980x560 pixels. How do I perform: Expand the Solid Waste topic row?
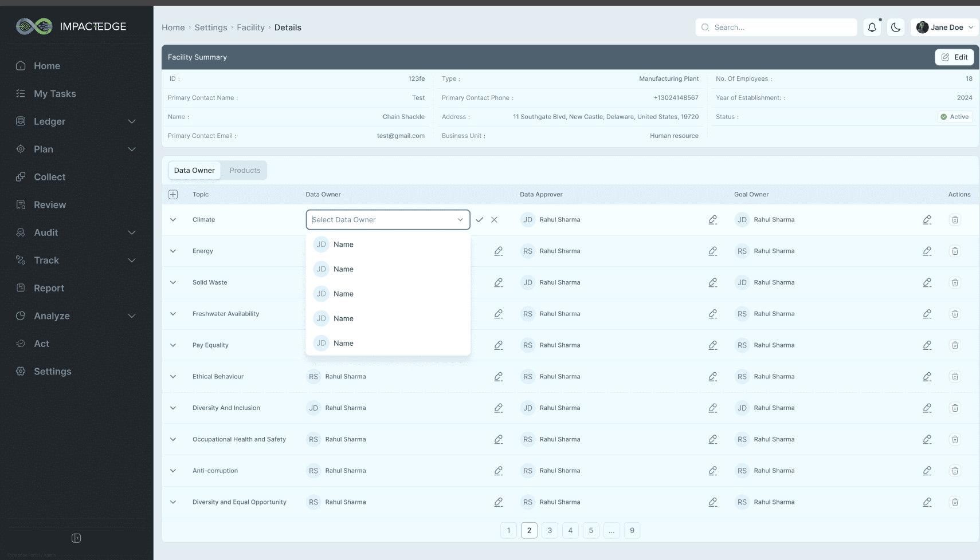(173, 282)
